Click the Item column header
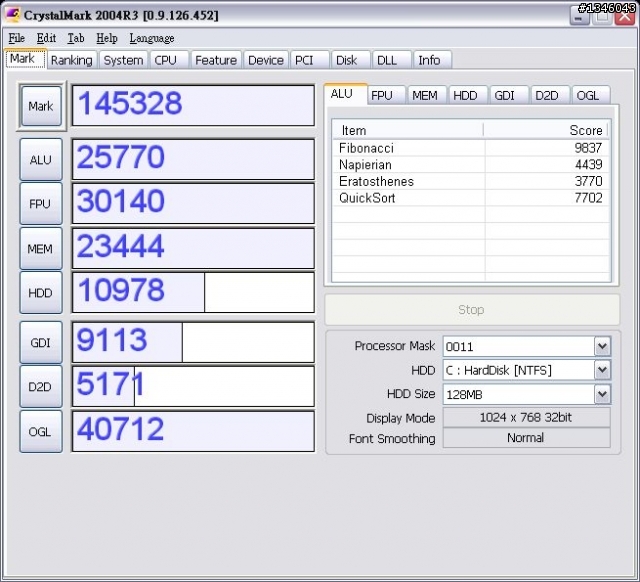640x582 pixels. click(408, 130)
